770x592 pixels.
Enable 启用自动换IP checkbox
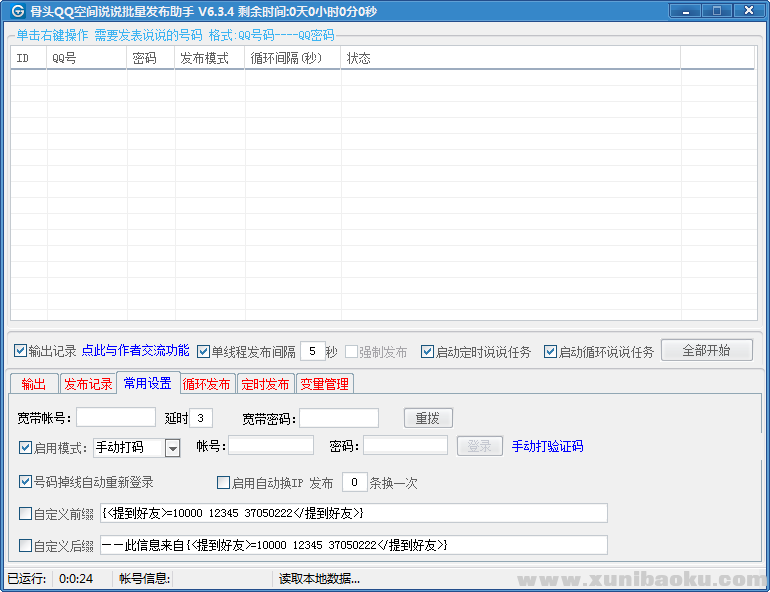pyautogui.click(x=224, y=483)
